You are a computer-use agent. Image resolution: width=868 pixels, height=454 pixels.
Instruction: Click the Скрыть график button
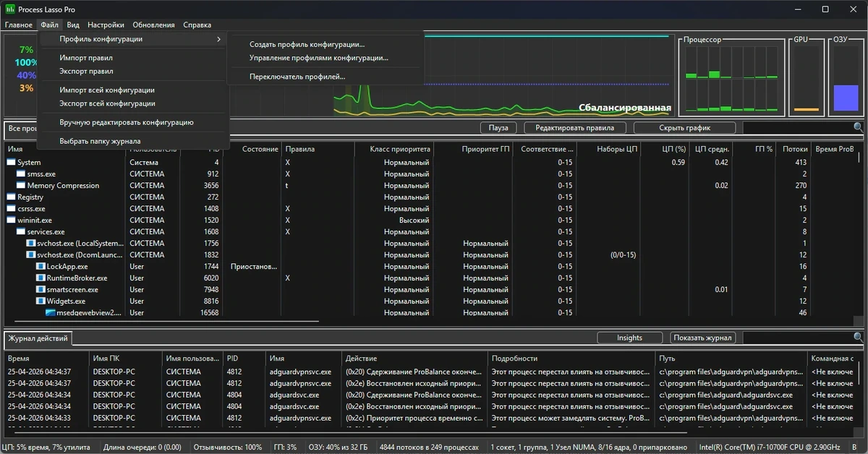(x=684, y=128)
